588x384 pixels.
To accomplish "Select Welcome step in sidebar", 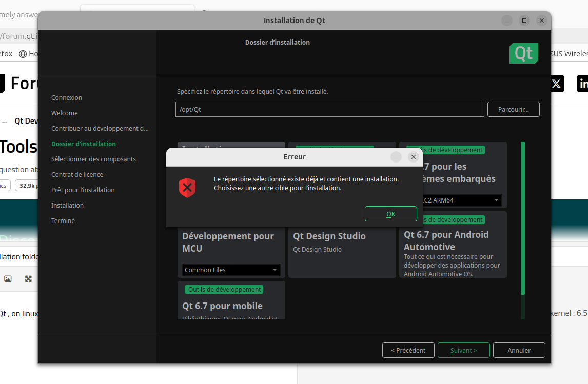I will tap(65, 113).
